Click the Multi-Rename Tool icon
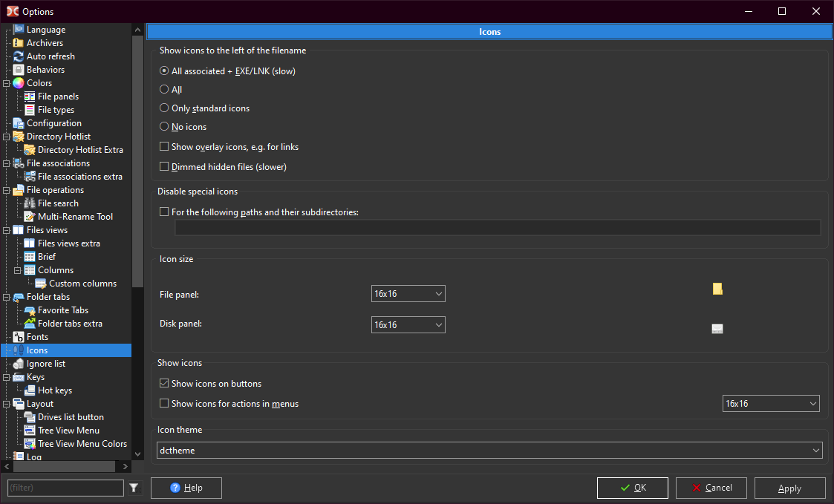 30,217
